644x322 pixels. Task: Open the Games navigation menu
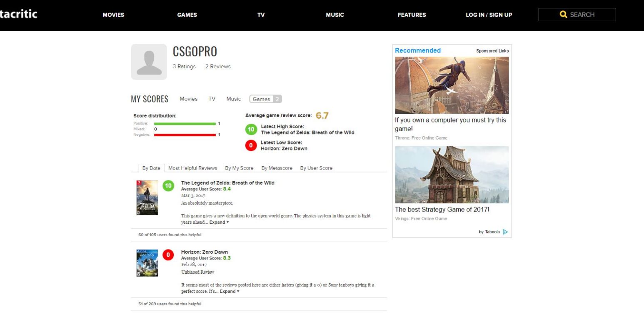click(x=187, y=15)
